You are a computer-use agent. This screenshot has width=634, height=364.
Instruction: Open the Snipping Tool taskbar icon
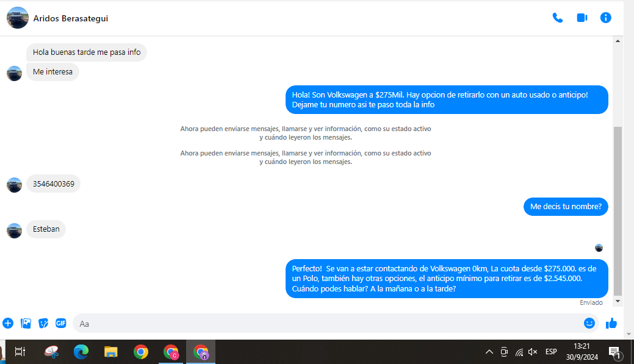coord(51,352)
